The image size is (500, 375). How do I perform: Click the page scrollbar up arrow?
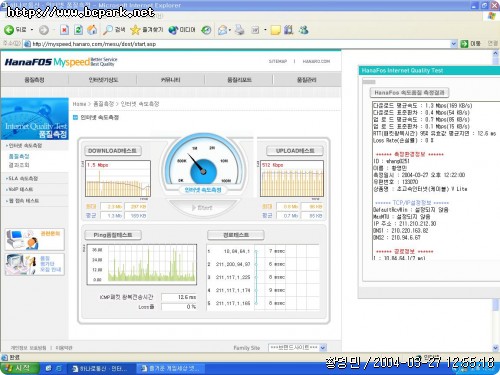pos(496,53)
